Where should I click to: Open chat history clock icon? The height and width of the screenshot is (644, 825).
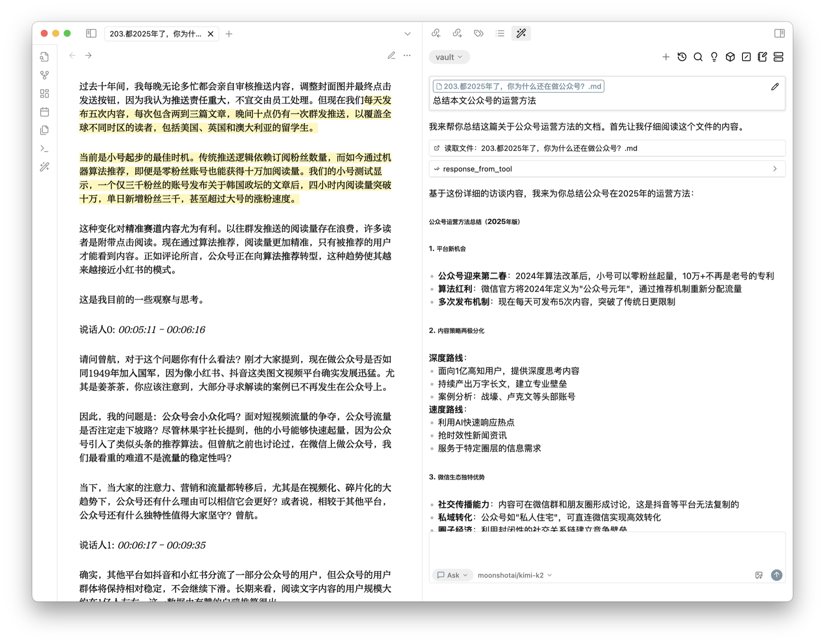coord(682,57)
